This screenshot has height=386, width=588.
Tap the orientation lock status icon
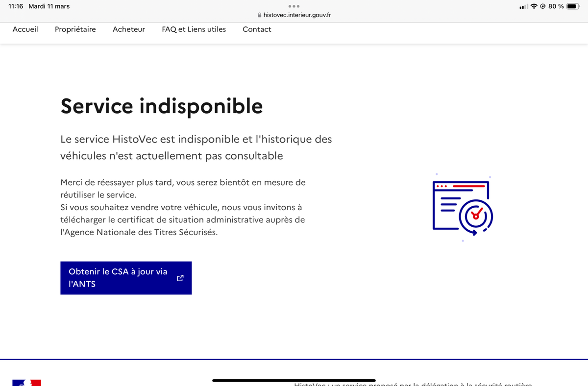click(543, 6)
